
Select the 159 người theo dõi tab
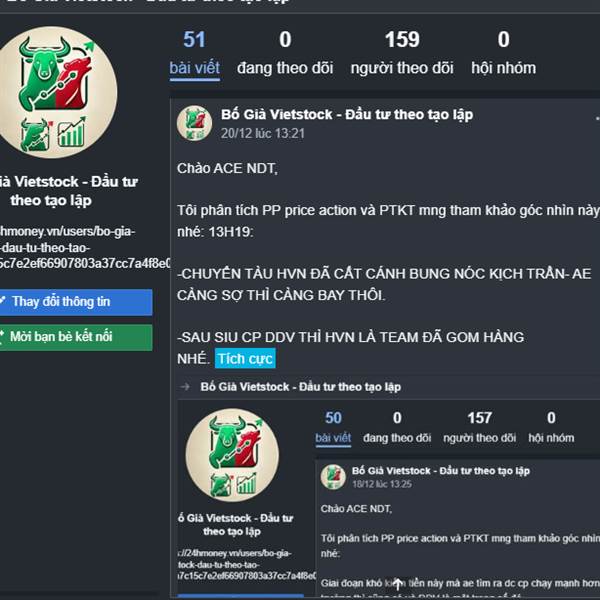(x=402, y=54)
